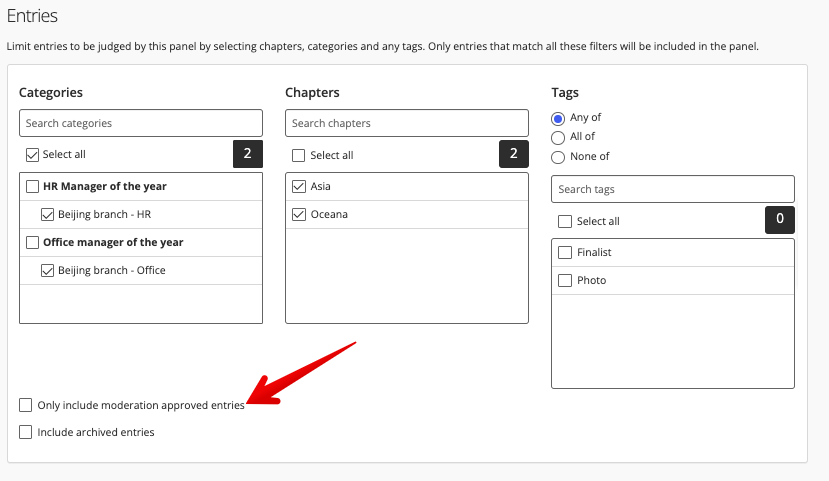
Task: Enable Only include moderation approved entries
Action: [25, 405]
